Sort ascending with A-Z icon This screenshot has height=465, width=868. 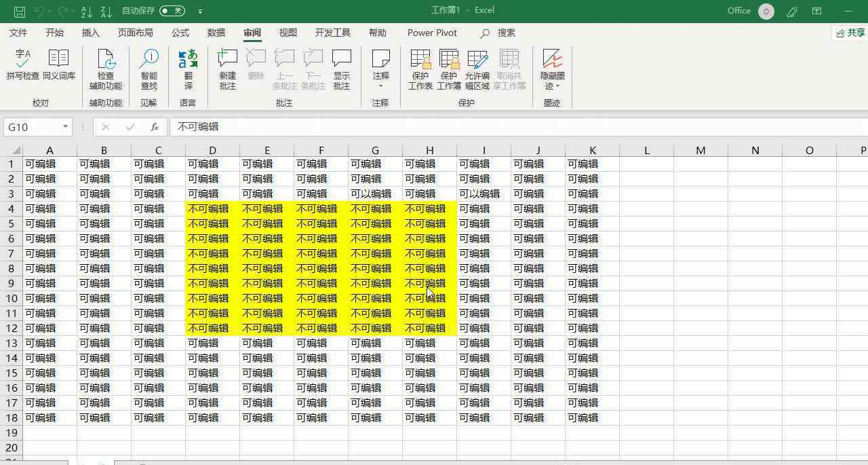(x=86, y=11)
